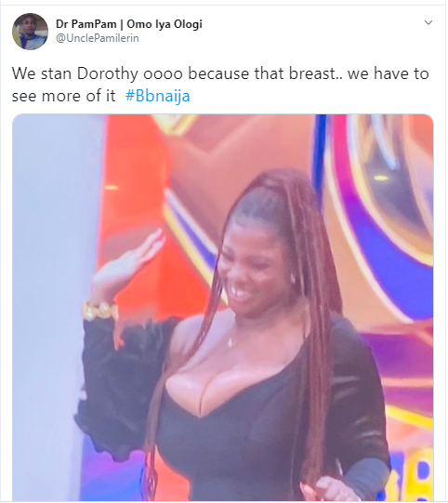Image resolution: width=448 pixels, height=503 pixels.
Task: Click the blue Bbnaija tag text
Action: [157, 96]
